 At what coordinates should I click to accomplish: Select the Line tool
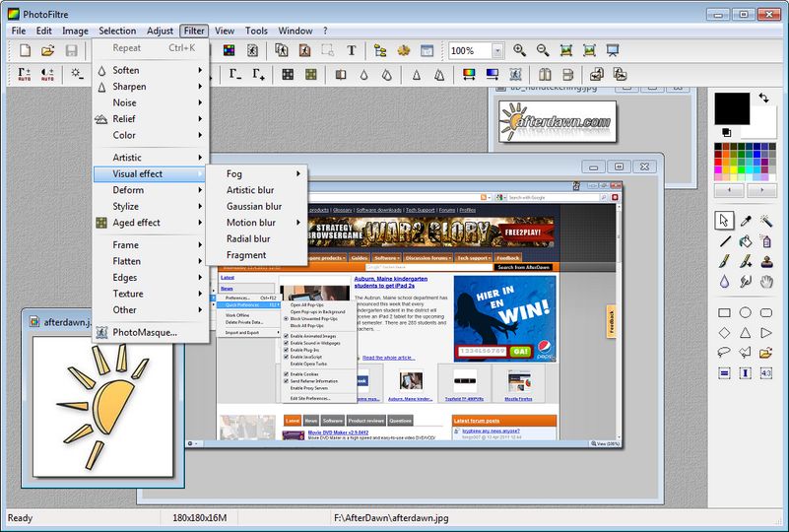point(725,241)
